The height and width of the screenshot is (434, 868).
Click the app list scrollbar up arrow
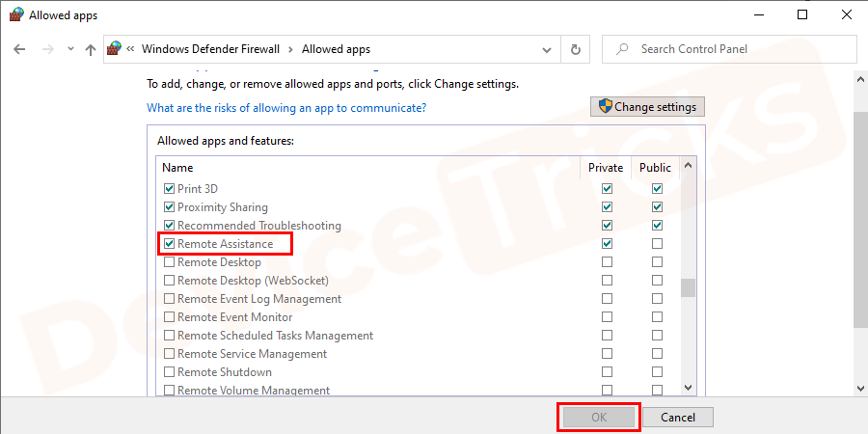[x=688, y=166]
